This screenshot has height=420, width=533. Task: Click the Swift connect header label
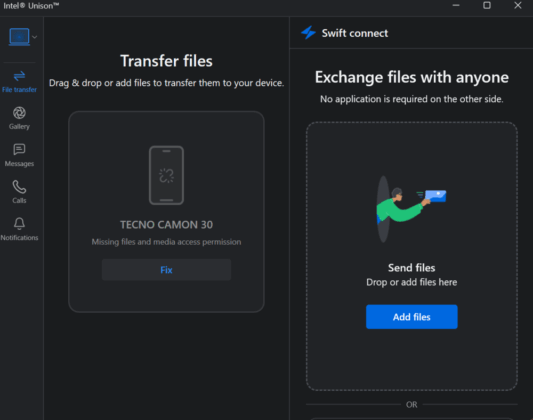pos(355,33)
